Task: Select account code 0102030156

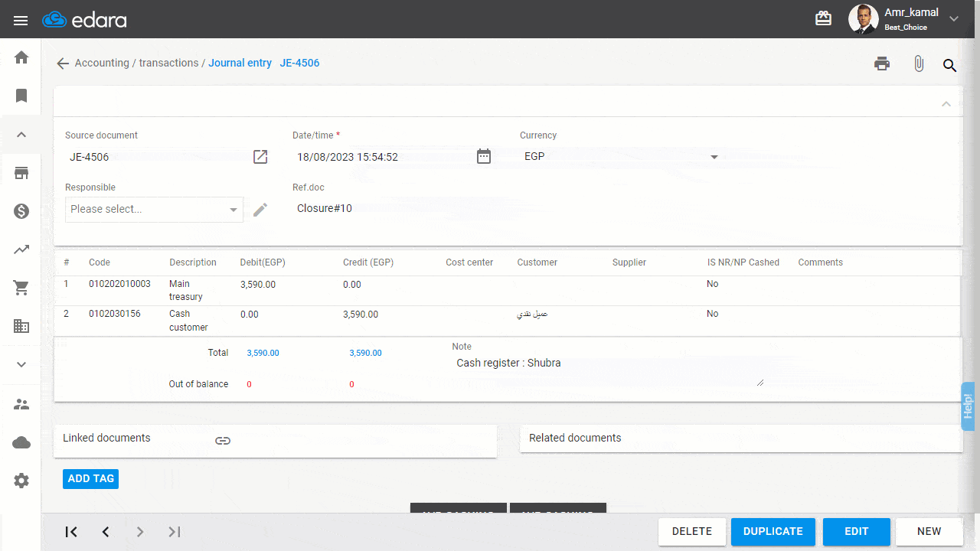Action: click(115, 314)
